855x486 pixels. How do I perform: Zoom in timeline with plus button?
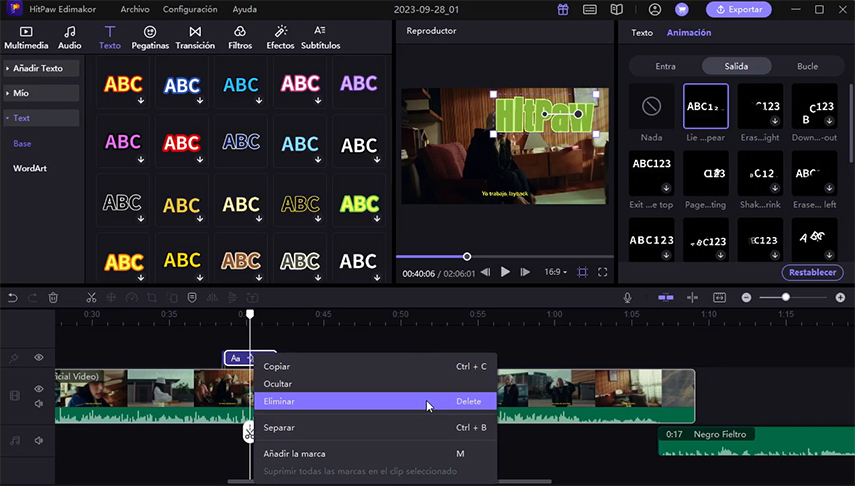pos(840,298)
